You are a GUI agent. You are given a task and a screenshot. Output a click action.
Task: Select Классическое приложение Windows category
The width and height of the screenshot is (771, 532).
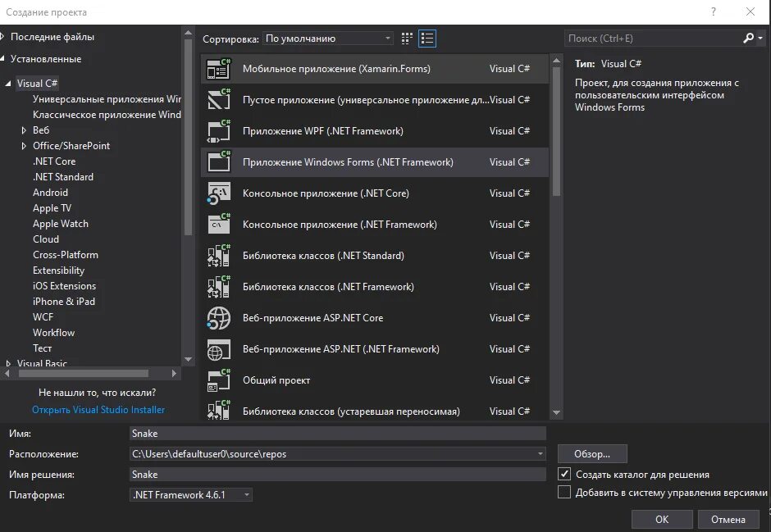[x=107, y=115]
